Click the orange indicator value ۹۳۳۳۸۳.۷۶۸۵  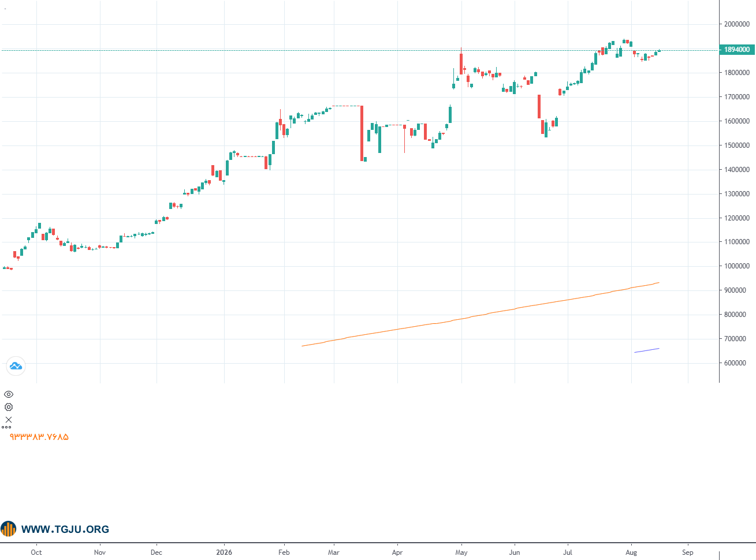pos(39,437)
